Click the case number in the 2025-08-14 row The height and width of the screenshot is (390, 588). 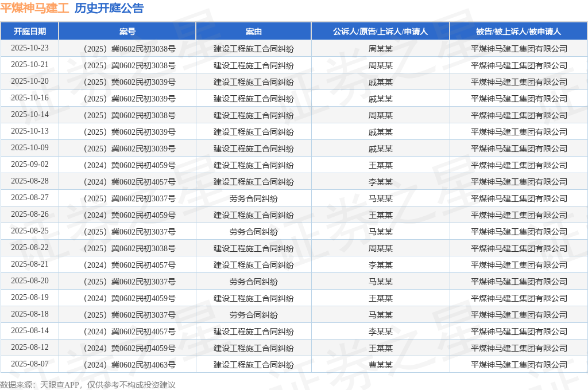tap(127, 331)
